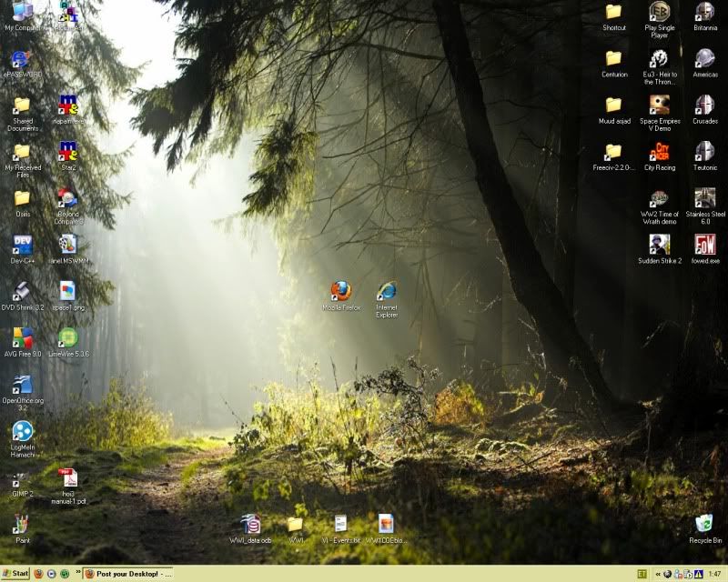Open the My Computer desktop icon
728x582 pixels.
tap(22, 16)
